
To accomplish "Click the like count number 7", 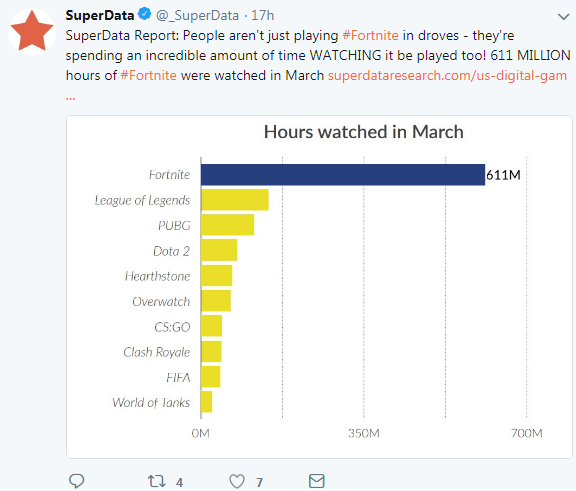I will pyautogui.click(x=259, y=482).
